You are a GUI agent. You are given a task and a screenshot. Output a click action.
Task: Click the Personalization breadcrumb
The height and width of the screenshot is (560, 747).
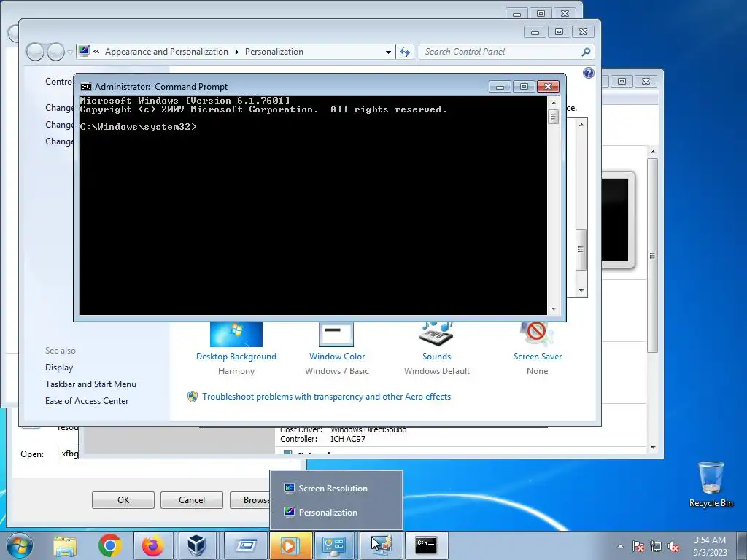coord(274,52)
